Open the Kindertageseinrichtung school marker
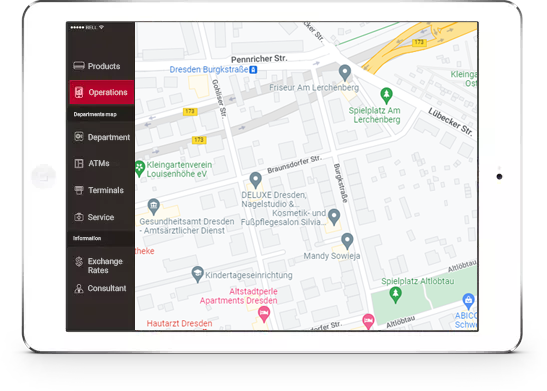The image size is (547, 391). [x=197, y=274]
